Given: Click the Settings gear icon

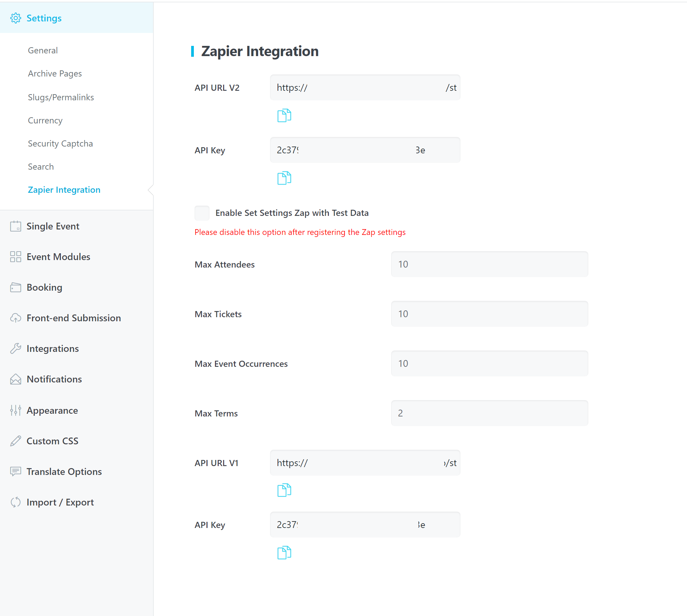Looking at the screenshot, I should [x=16, y=18].
